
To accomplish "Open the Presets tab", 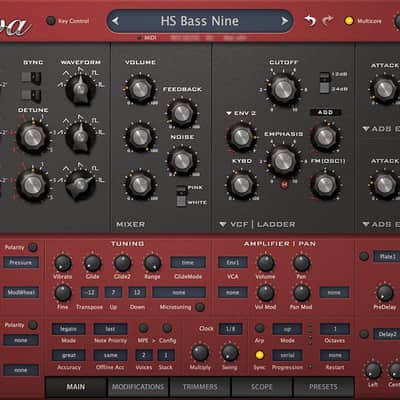I will point(323,387).
